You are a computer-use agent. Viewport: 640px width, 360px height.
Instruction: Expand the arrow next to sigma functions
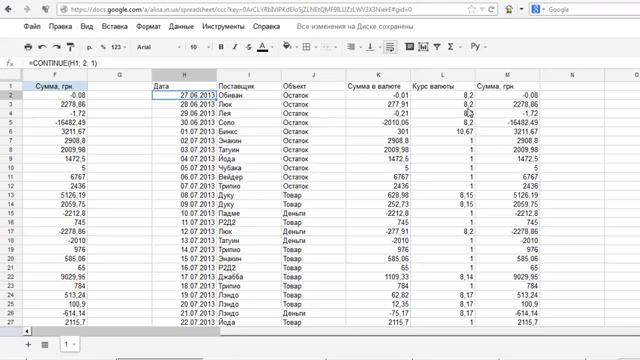[460, 47]
